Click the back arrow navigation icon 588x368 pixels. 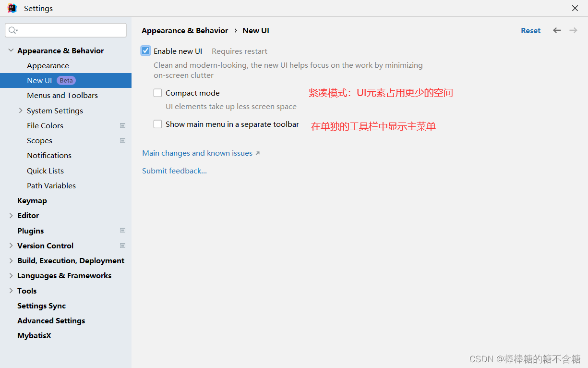pos(557,30)
